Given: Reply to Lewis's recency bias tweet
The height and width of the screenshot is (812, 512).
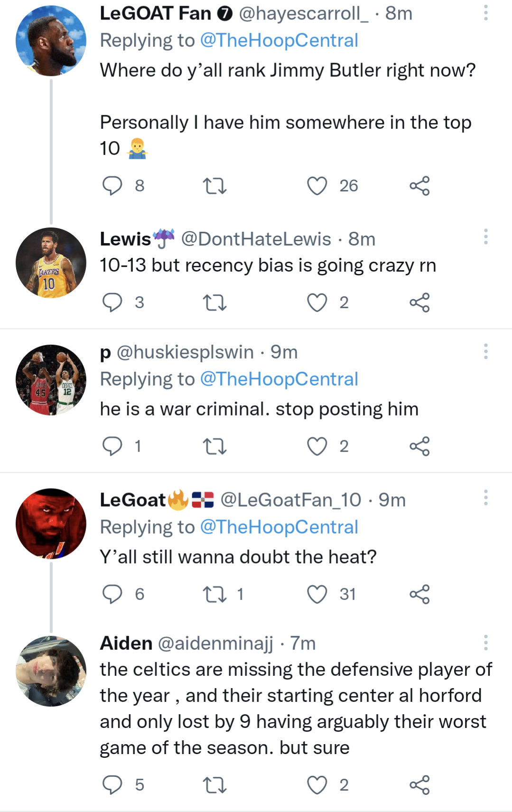Looking at the screenshot, I should 112,302.
